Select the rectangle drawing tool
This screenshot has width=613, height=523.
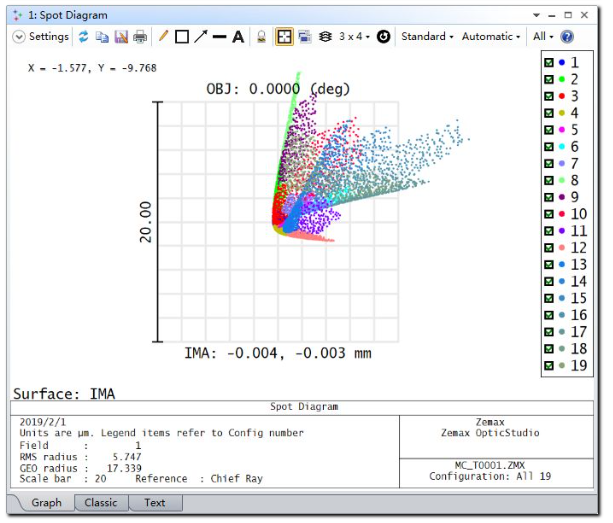point(182,37)
